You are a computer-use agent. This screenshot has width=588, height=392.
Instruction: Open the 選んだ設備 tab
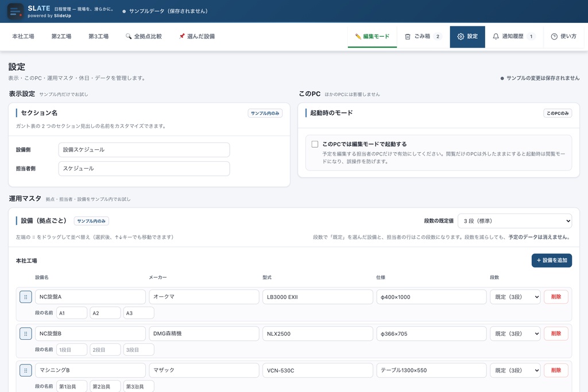[x=196, y=36]
